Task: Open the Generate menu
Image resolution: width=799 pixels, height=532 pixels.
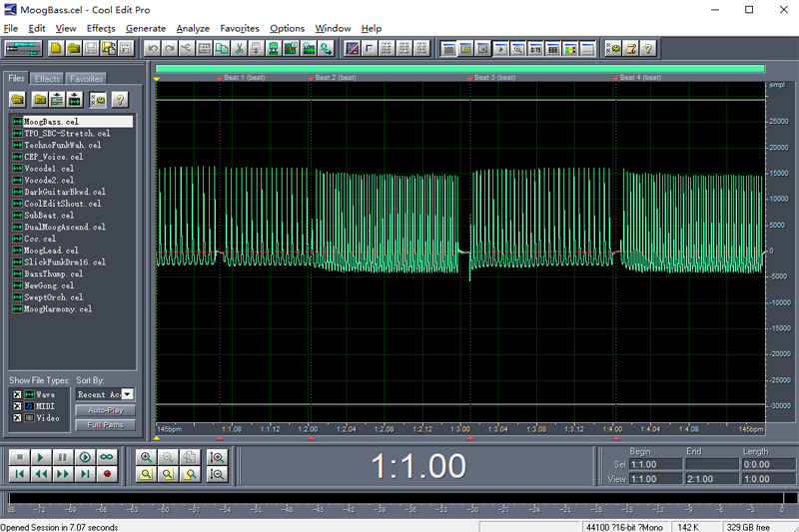Action: click(146, 29)
